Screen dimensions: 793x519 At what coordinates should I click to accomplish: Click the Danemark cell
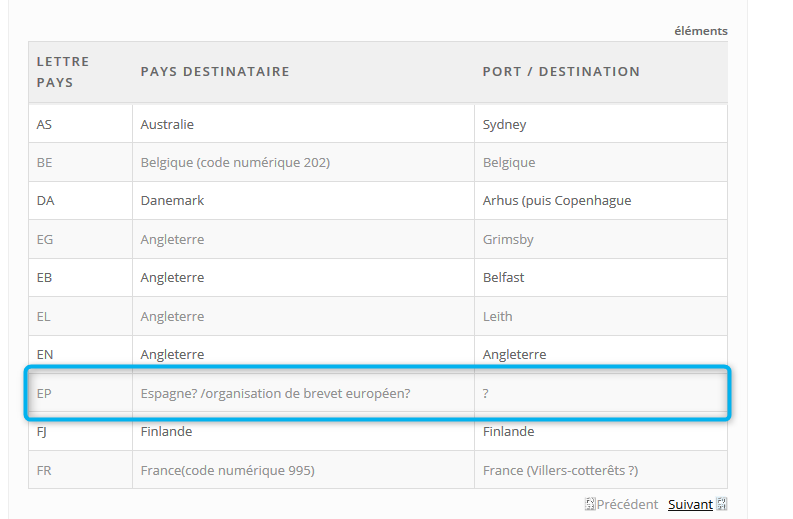tap(172, 201)
